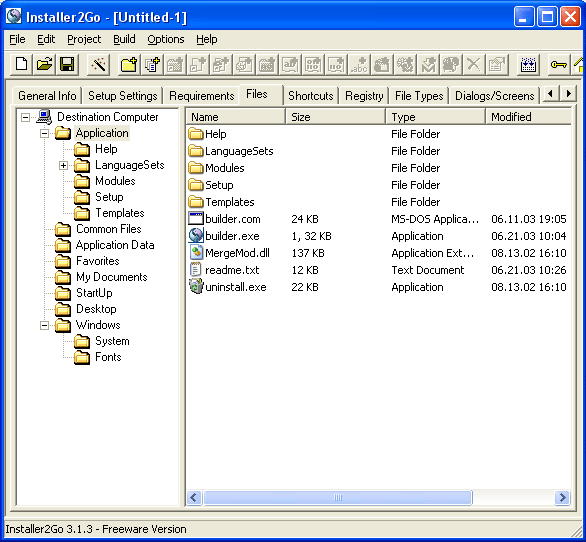Select Common Files in the tree
Screen dimensions: 586x542
(x=108, y=229)
